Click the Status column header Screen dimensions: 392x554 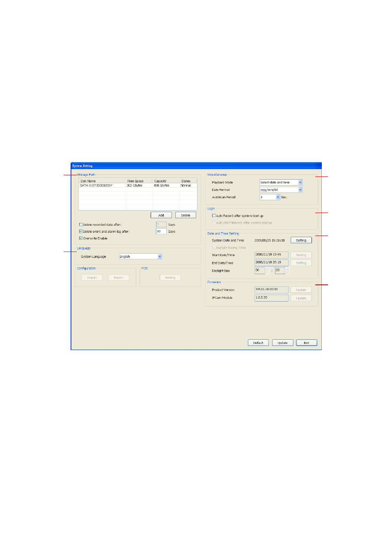(188, 181)
